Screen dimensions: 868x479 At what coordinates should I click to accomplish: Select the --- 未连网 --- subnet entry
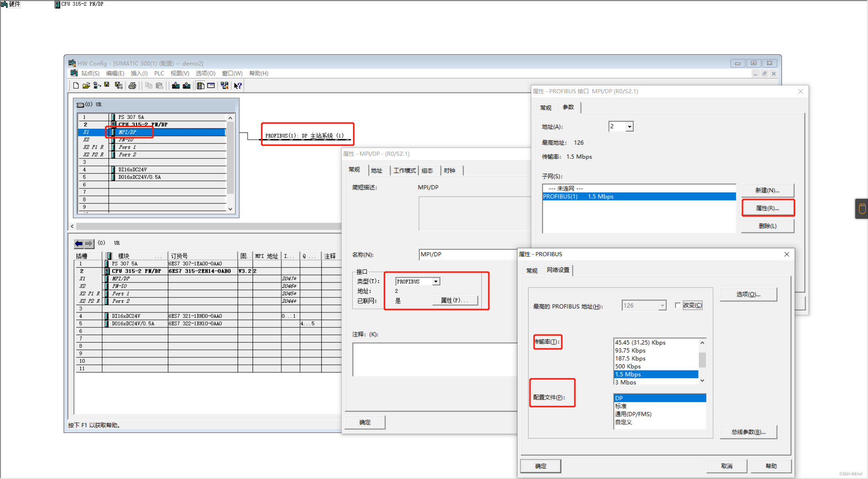639,188
